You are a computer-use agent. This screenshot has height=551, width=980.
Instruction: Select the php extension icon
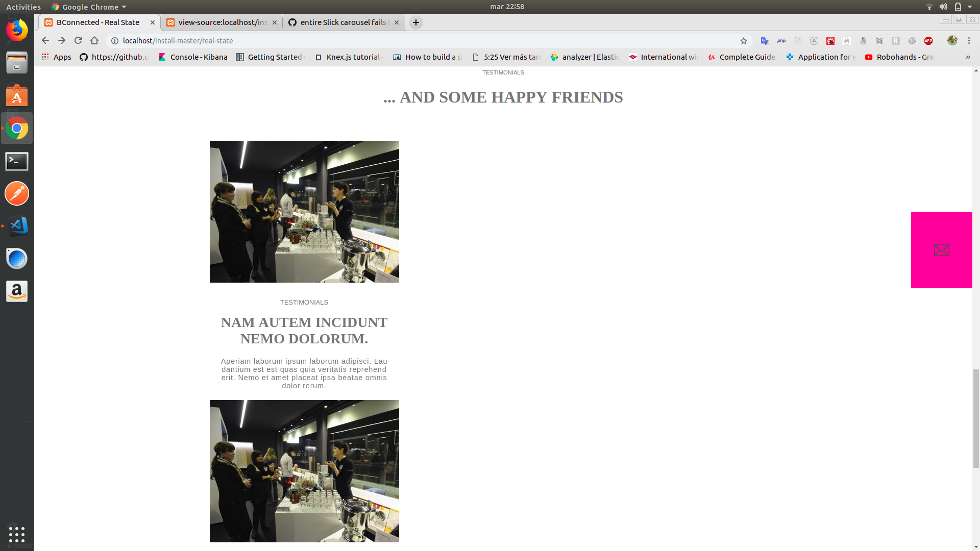(x=781, y=41)
